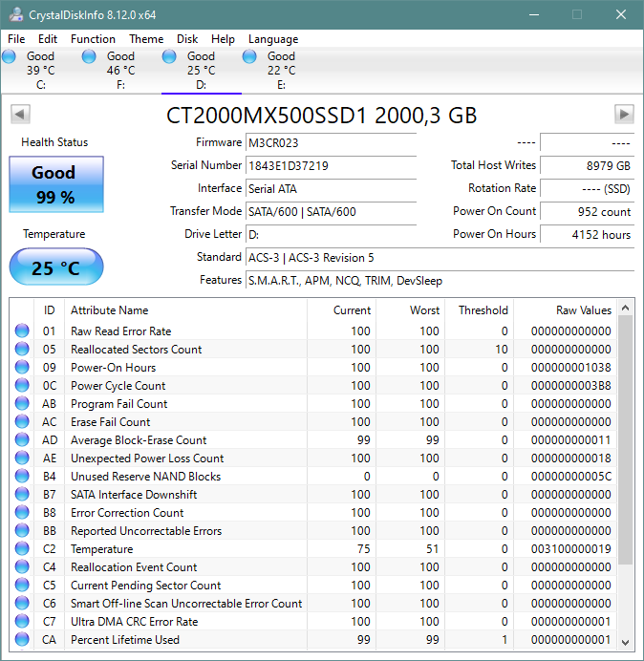Viewport: 644px width, 661px height.
Task: Open the Edit menu
Action: click(x=48, y=39)
